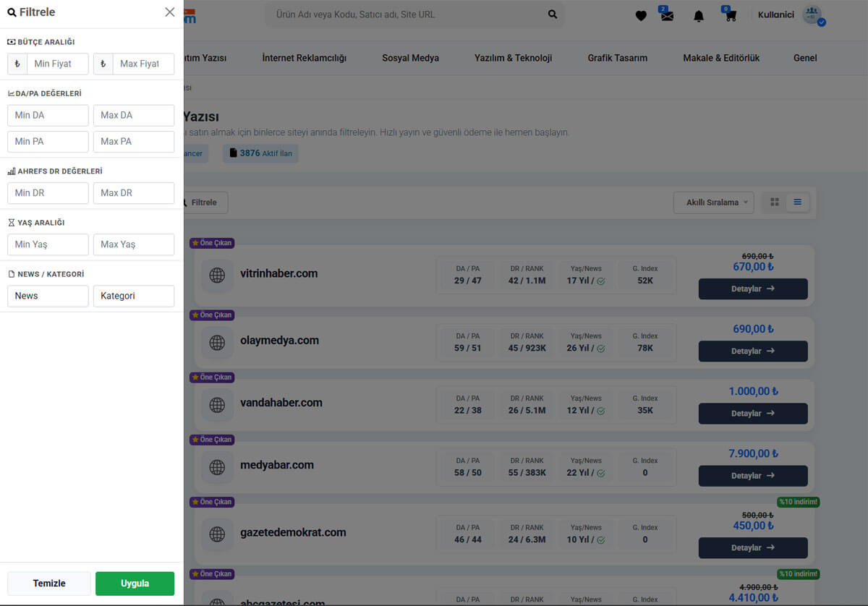This screenshot has width=868, height=606.
Task: Expand the Akıllı Sıralama dropdown
Action: (x=713, y=202)
